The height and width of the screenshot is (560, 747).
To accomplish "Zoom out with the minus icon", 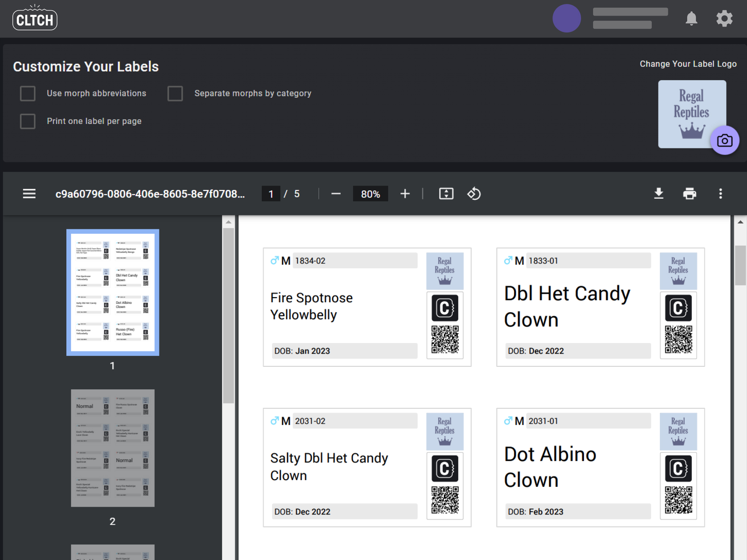I will 336,194.
